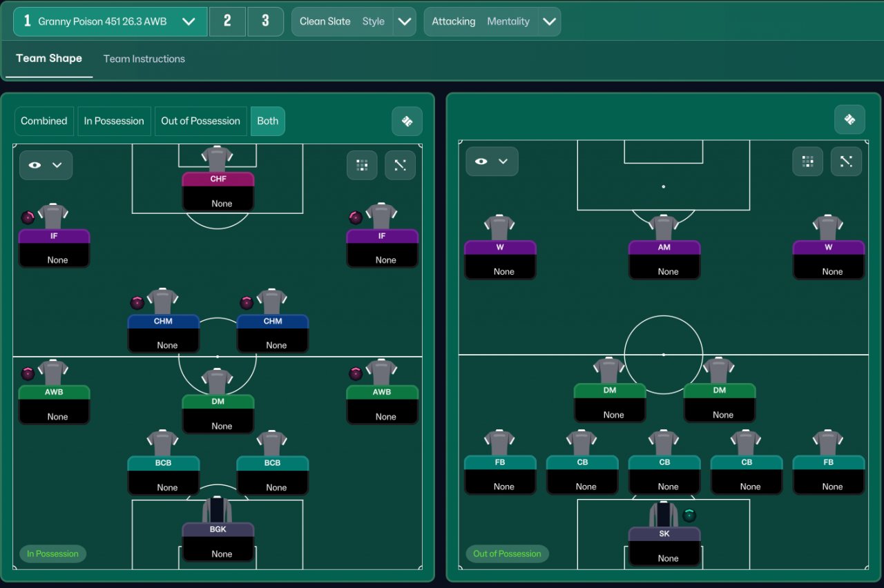Screen dimensions: 884x588
Task: Select the right-wing IF position card
Action: (383, 248)
